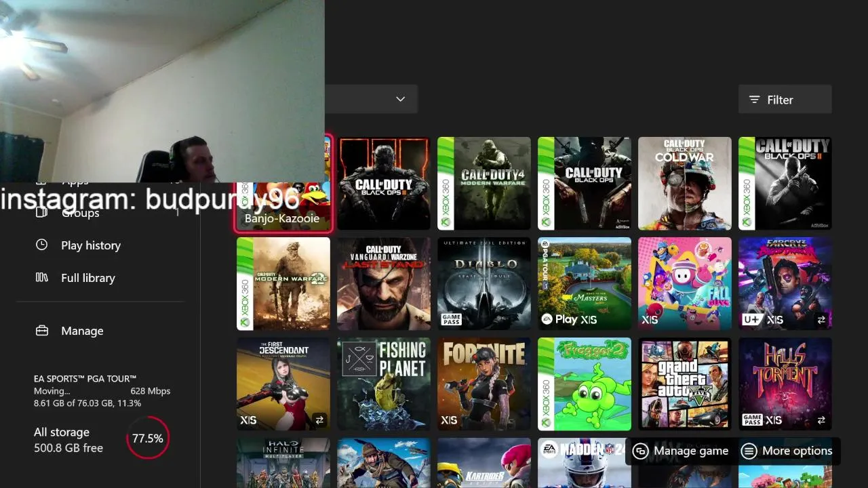Viewport: 868px width, 488px height.
Task: Open Modern Warfare 2 game tile
Action: 283,283
